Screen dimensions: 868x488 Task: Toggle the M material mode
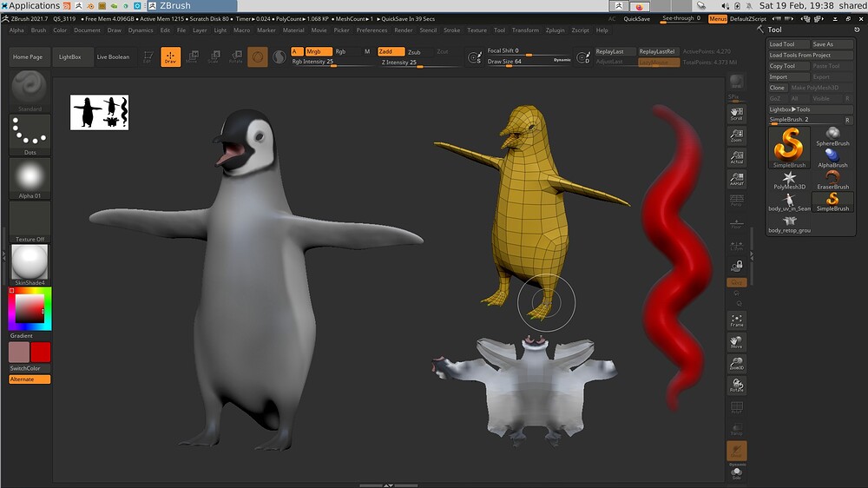tap(367, 51)
